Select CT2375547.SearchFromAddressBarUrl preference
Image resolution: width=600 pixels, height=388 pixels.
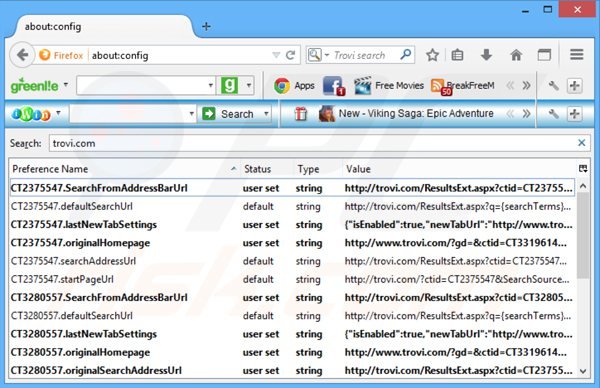point(292,188)
